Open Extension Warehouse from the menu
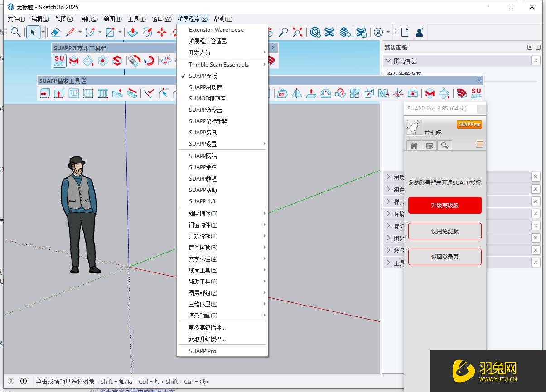Image resolution: width=546 pixels, height=392 pixels. click(222, 30)
